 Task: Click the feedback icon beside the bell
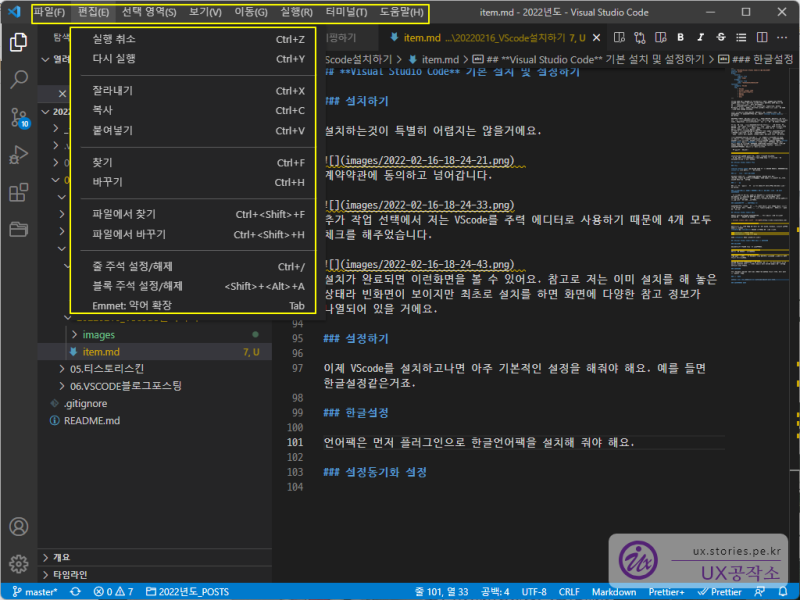click(x=760, y=591)
